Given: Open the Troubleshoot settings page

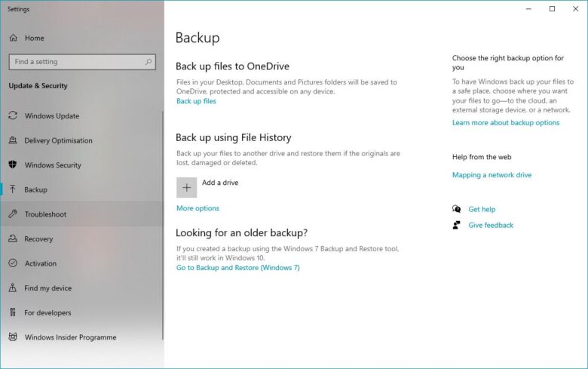Looking at the screenshot, I should (x=45, y=214).
